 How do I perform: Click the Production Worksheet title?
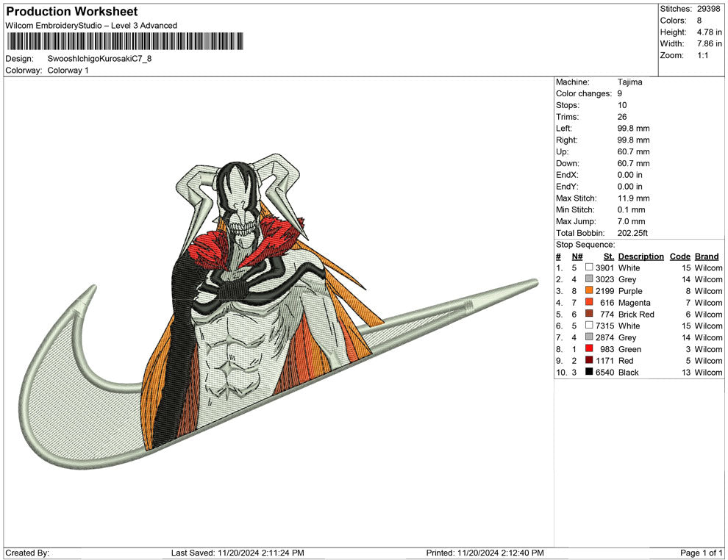(71, 12)
